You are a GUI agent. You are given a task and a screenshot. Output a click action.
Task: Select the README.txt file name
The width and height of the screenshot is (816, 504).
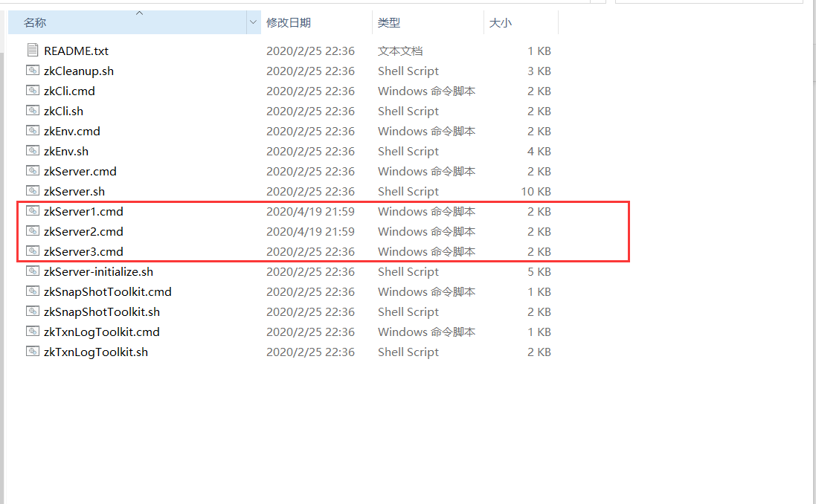[x=76, y=51]
